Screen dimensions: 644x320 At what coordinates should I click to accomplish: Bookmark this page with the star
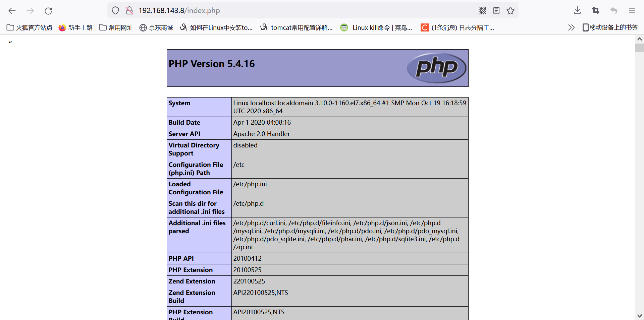[x=511, y=10]
